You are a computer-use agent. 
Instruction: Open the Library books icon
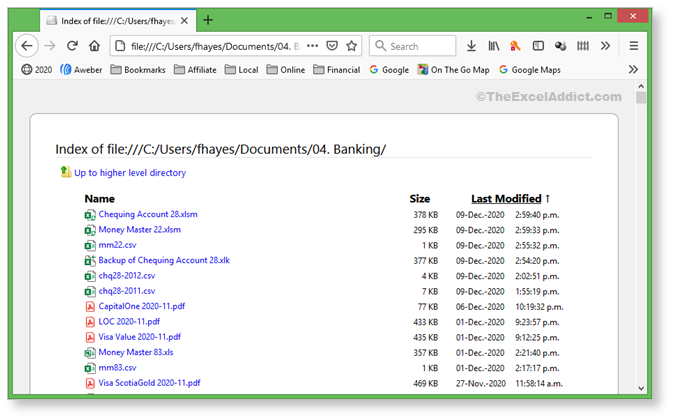[x=494, y=46]
